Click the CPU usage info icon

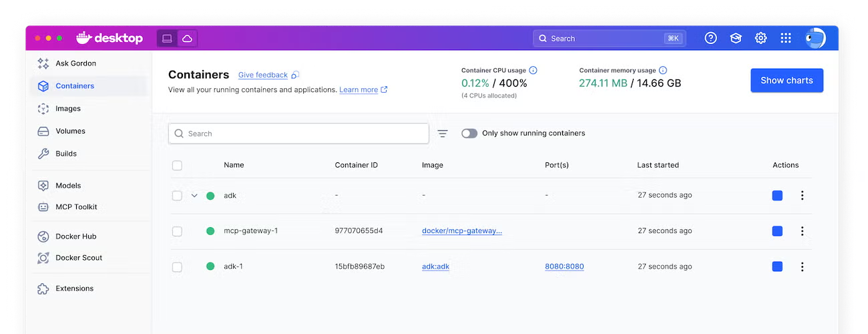(x=533, y=70)
